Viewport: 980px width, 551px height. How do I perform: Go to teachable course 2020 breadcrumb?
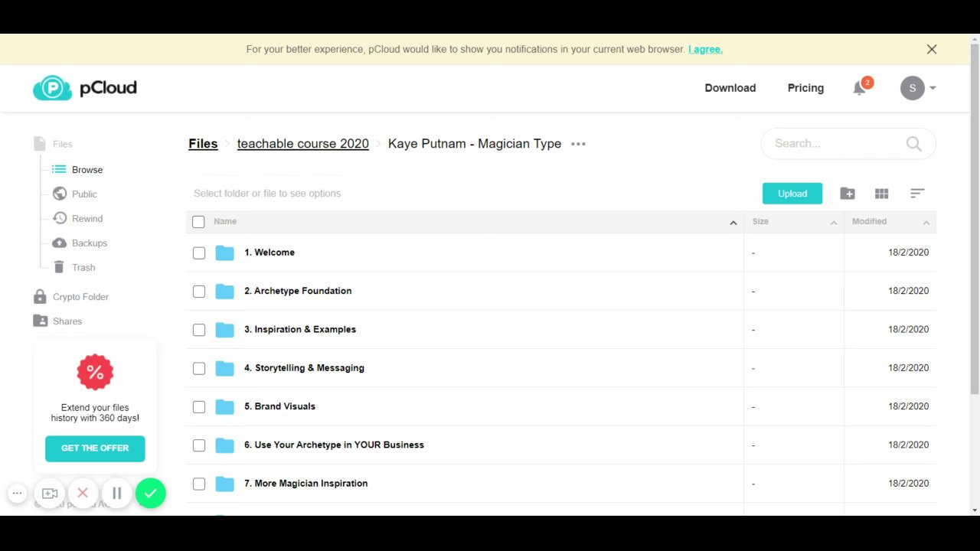tap(302, 144)
